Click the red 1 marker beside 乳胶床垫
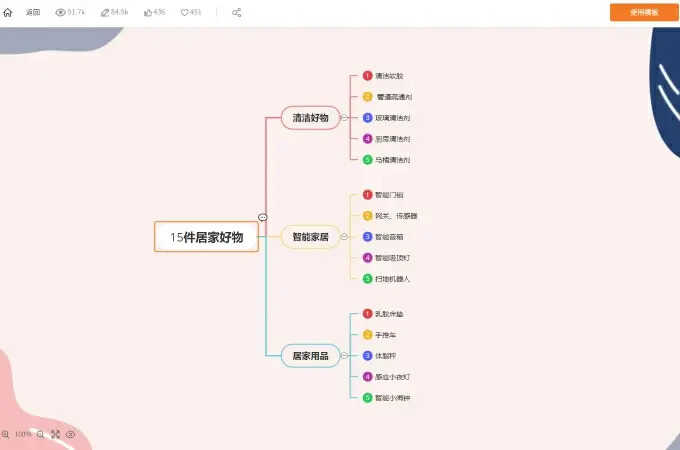 click(367, 313)
